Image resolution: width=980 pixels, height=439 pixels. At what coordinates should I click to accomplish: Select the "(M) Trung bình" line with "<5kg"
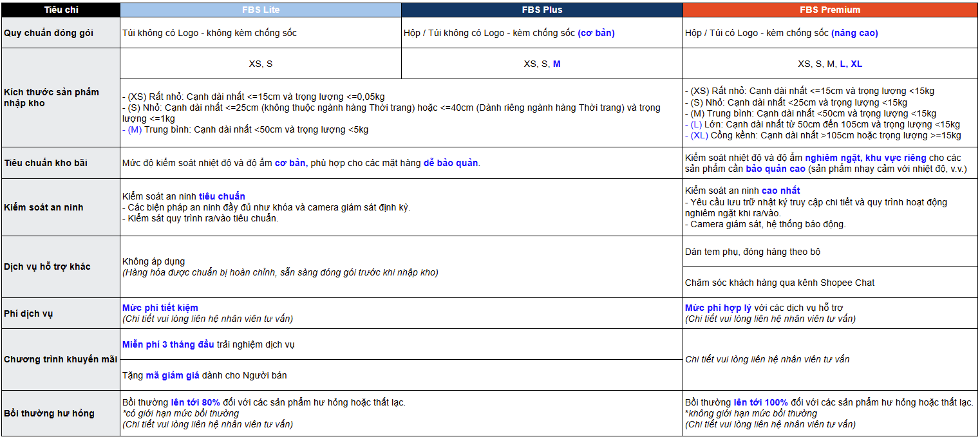pyautogui.click(x=245, y=129)
